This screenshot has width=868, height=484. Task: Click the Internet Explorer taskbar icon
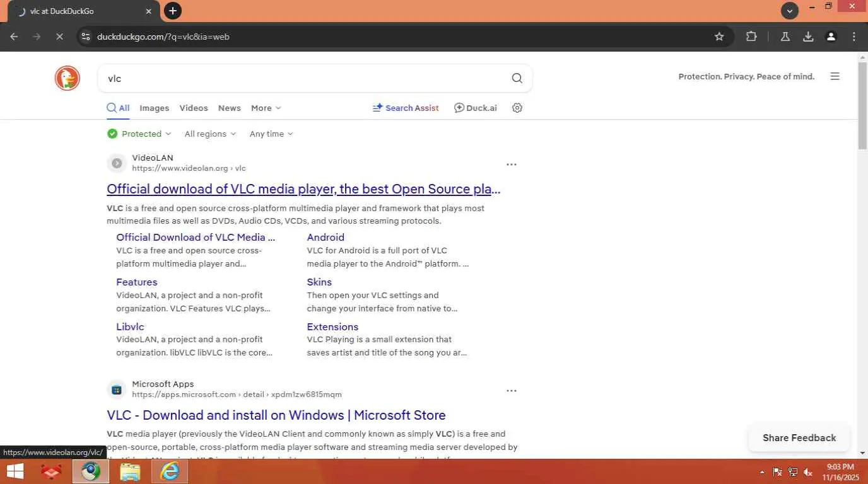[x=170, y=471]
